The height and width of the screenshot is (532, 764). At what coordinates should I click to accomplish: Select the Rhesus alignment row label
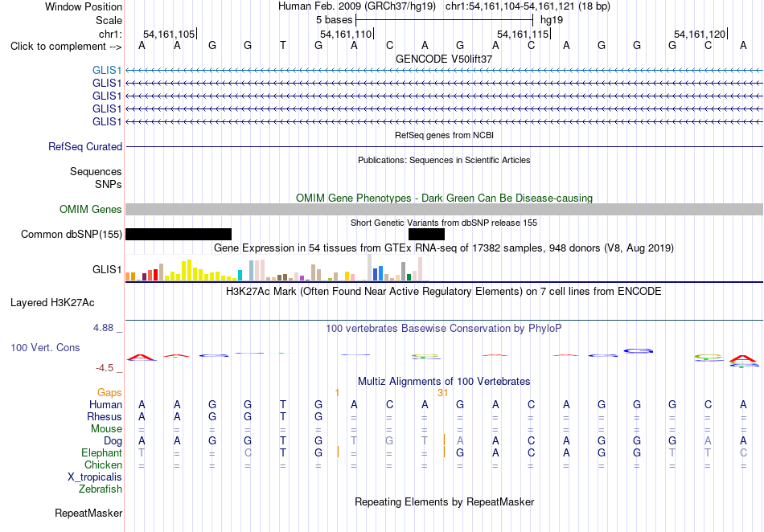[x=105, y=416]
